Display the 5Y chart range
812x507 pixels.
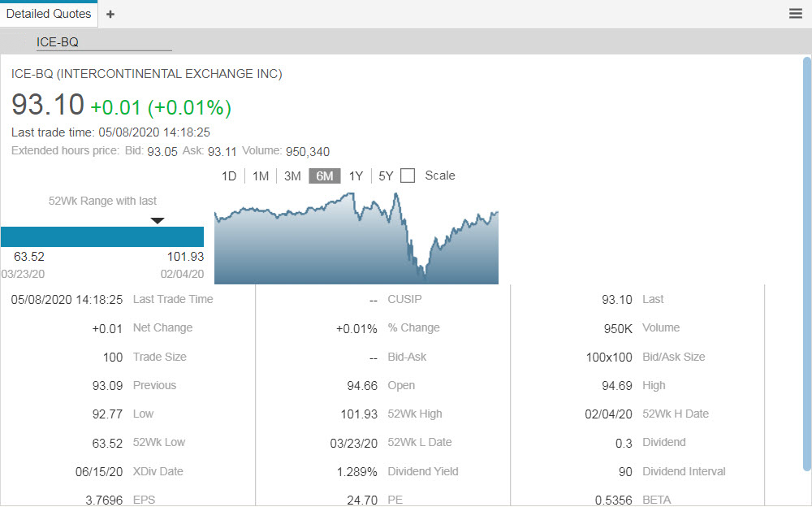386,175
